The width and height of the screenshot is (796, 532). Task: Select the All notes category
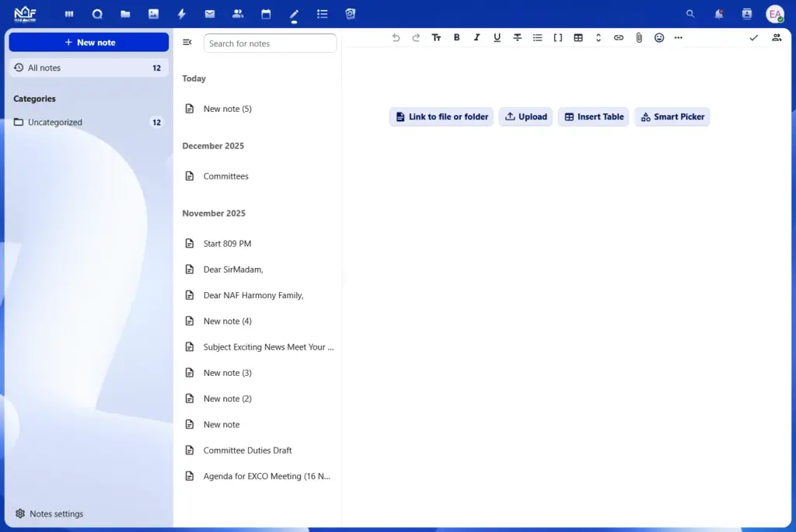point(88,68)
